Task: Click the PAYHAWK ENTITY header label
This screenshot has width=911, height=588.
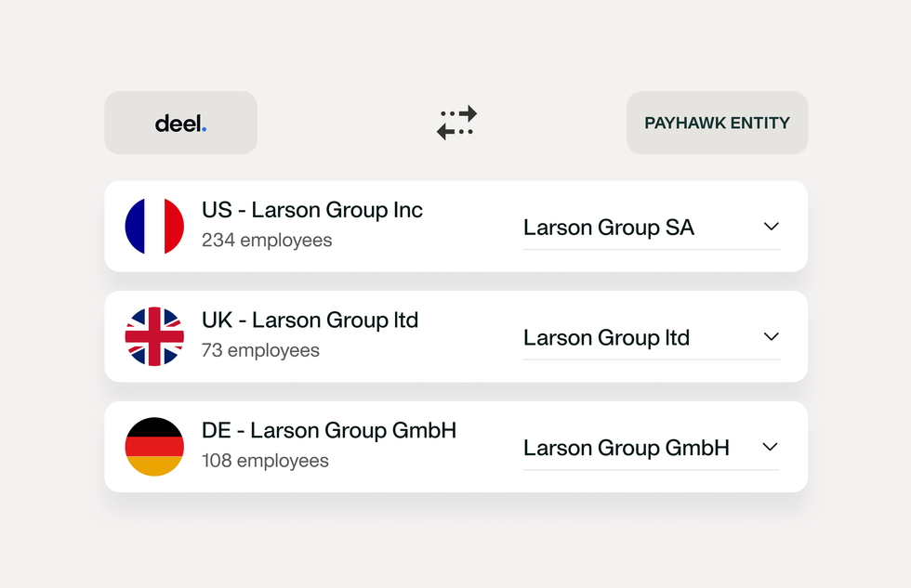Action: click(x=717, y=122)
